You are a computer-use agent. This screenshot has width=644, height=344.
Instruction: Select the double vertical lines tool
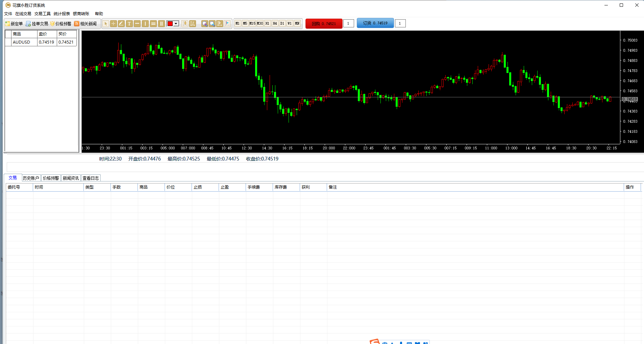[162, 24]
